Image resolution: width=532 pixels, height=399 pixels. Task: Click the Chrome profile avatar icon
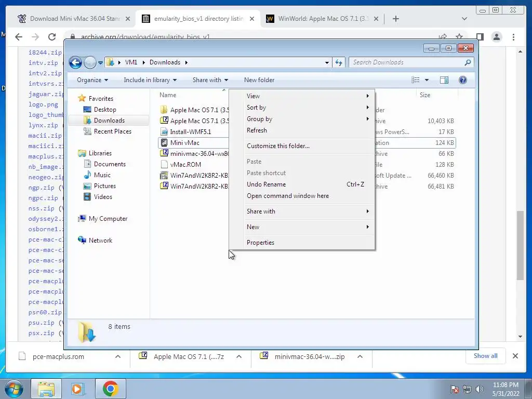(x=497, y=37)
